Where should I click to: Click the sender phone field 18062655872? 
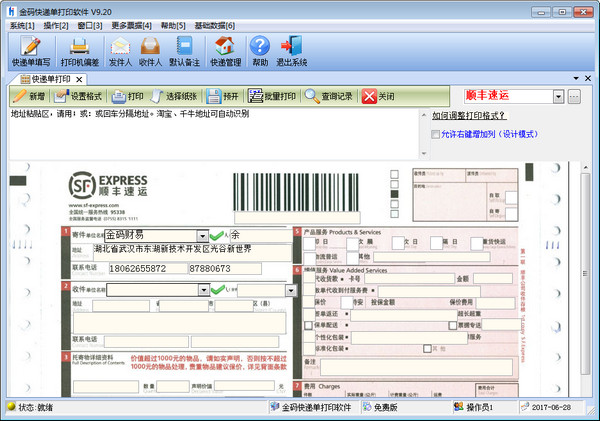(x=144, y=269)
